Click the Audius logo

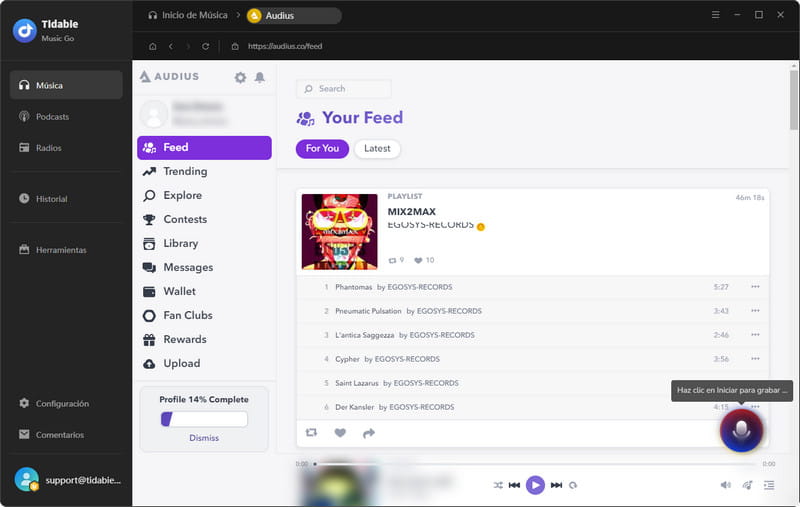point(169,77)
